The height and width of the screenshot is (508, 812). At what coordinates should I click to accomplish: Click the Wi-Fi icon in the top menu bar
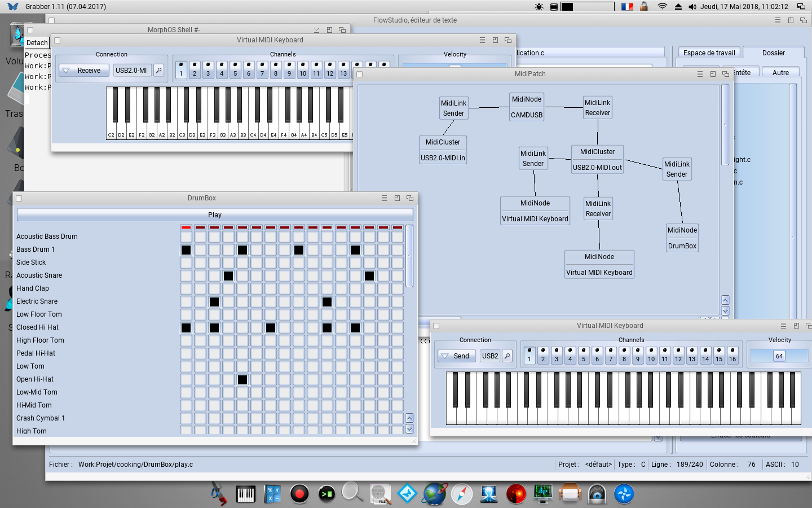[663, 7]
